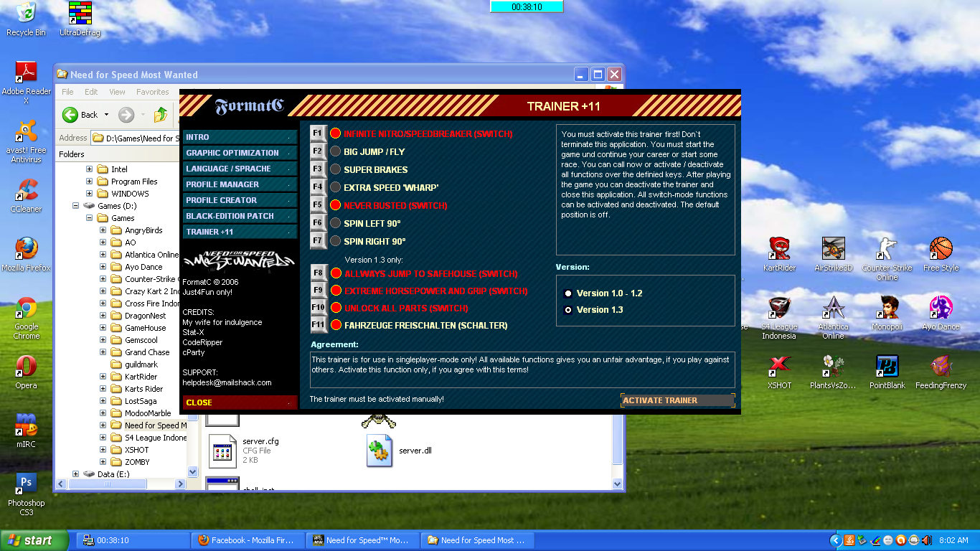Open the Google Chrome desktop icon
Screen dimensions: 980x551
27,318
